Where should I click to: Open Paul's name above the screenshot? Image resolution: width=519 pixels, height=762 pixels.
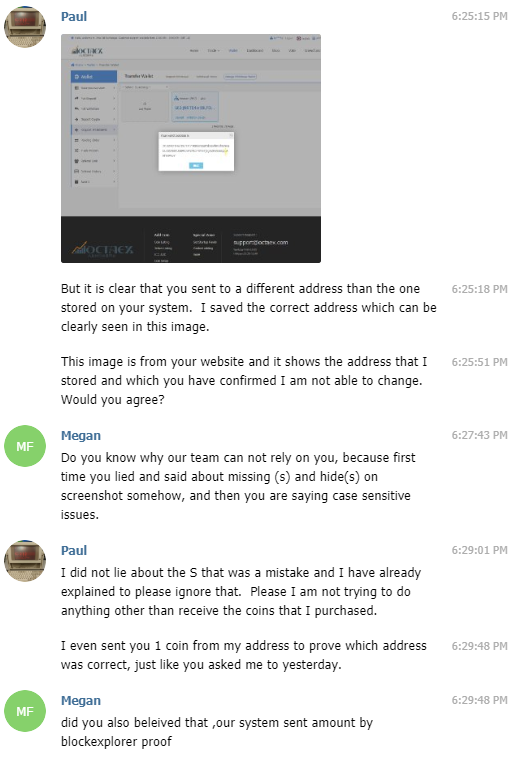pyautogui.click(x=74, y=17)
